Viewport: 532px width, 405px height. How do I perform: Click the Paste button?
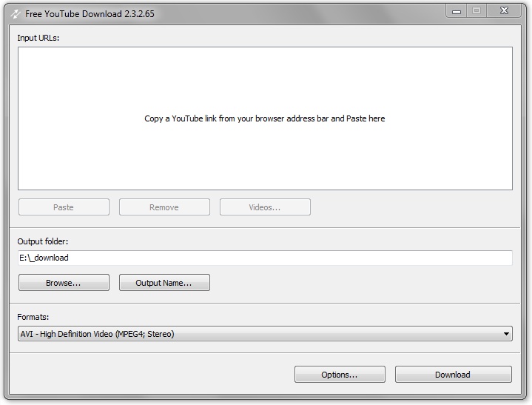point(64,207)
